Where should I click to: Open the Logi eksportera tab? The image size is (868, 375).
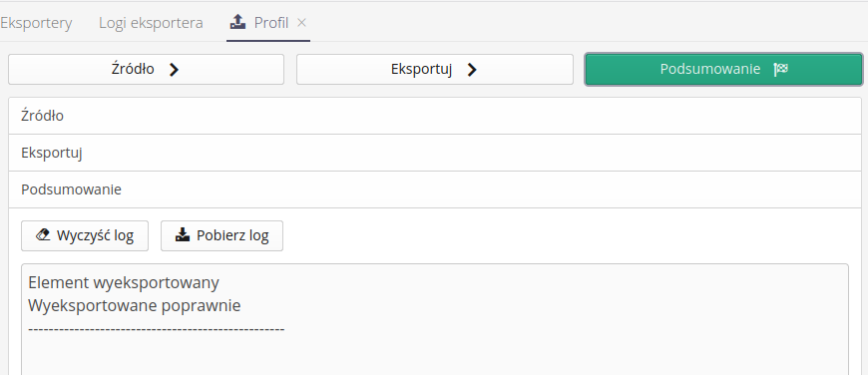(x=151, y=23)
